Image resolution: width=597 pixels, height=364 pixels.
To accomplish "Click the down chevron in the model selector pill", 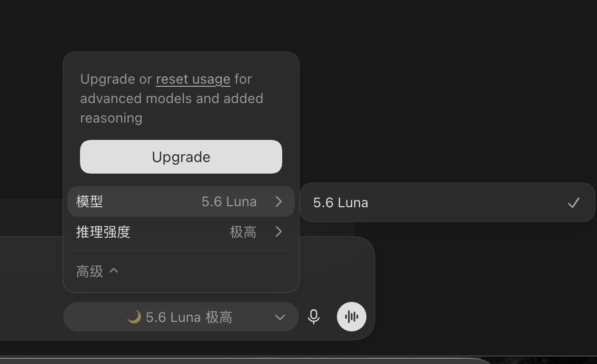I will (280, 317).
